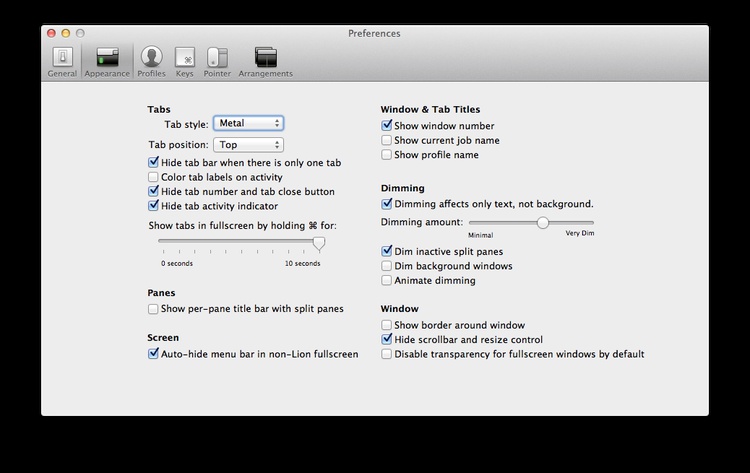Open the General preferences pane
The height and width of the screenshot is (473, 750).
(62, 58)
